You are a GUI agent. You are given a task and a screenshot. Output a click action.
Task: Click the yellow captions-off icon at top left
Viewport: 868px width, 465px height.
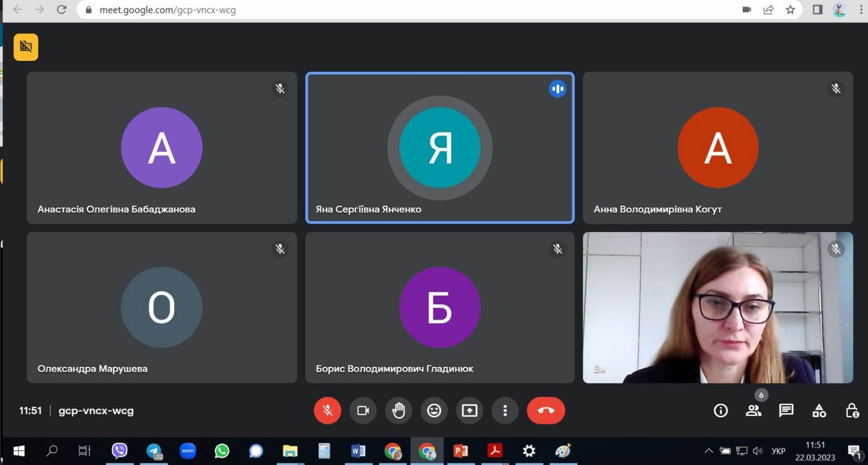(26, 47)
